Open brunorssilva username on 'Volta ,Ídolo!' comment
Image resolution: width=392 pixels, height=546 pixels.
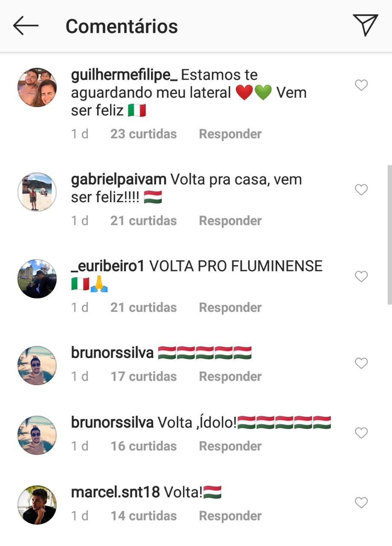coord(112,423)
